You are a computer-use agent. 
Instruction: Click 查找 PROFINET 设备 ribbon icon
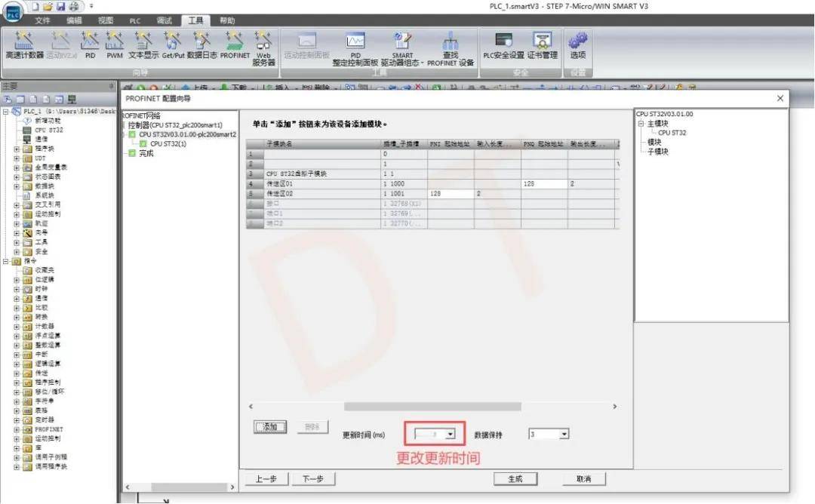pyautogui.click(x=451, y=48)
